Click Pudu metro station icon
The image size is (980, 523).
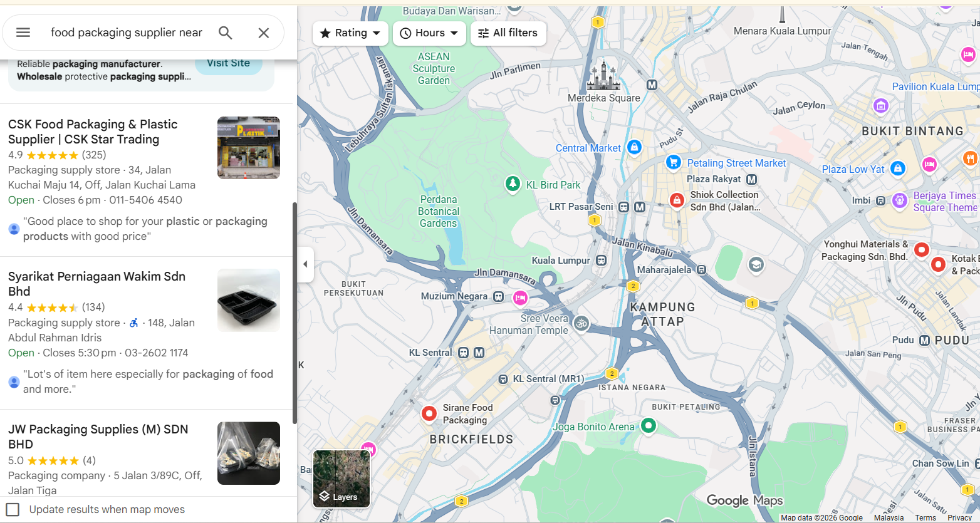point(924,341)
